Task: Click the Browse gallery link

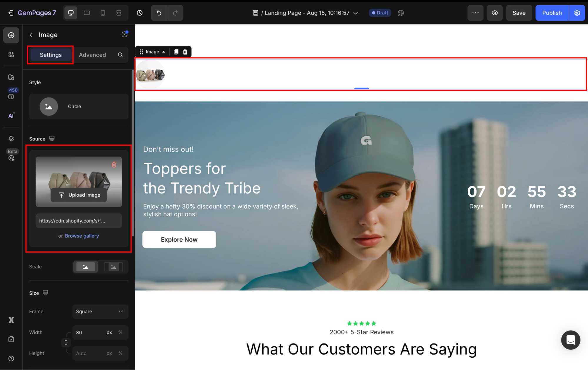Action: 82,236
